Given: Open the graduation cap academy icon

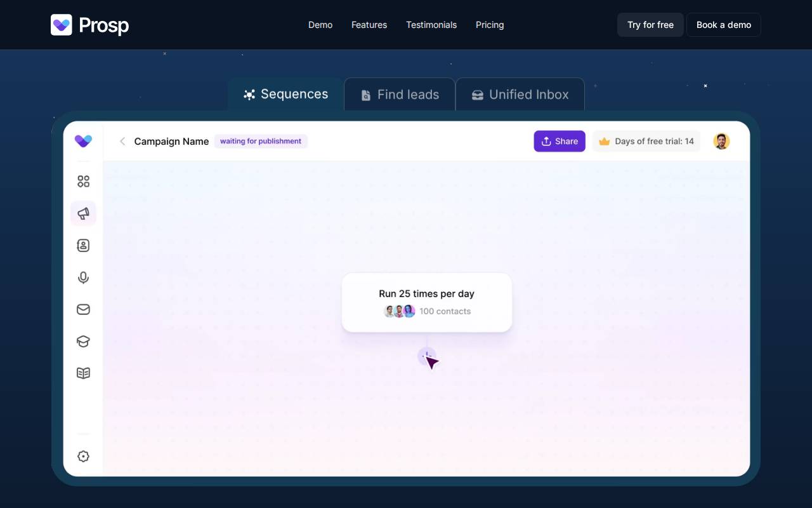Looking at the screenshot, I should [83, 341].
